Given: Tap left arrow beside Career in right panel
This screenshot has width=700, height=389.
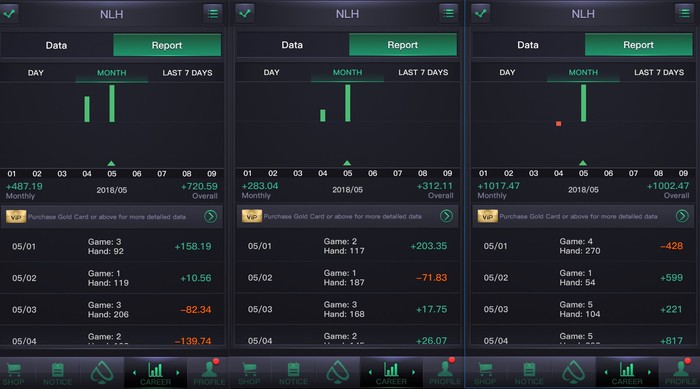Looking at the screenshot, I should 606,372.
